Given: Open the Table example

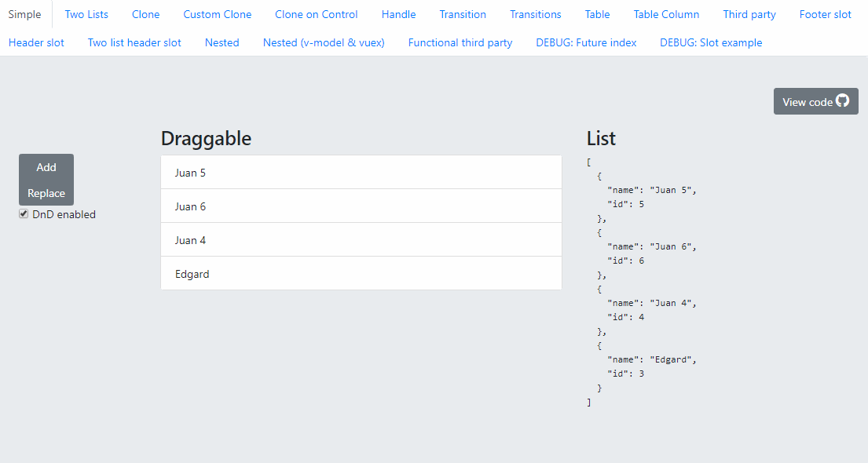Looking at the screenshot, I should [x=597, y=14].
